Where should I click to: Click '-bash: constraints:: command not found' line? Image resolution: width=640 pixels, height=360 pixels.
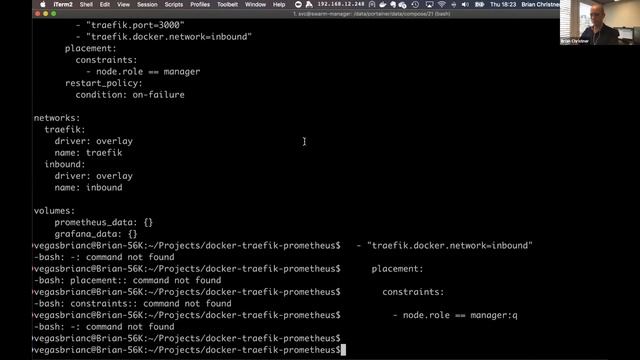(x=133, y=304)
